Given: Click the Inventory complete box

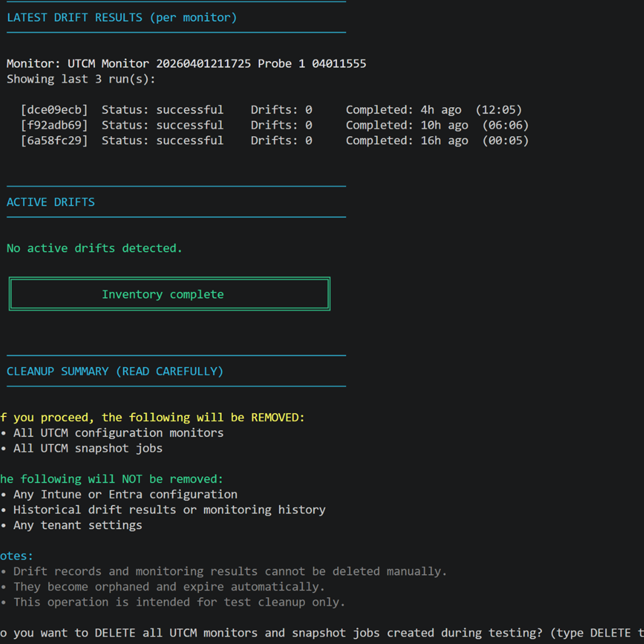Looking at the screenshot, I should (x=169, y=295).
